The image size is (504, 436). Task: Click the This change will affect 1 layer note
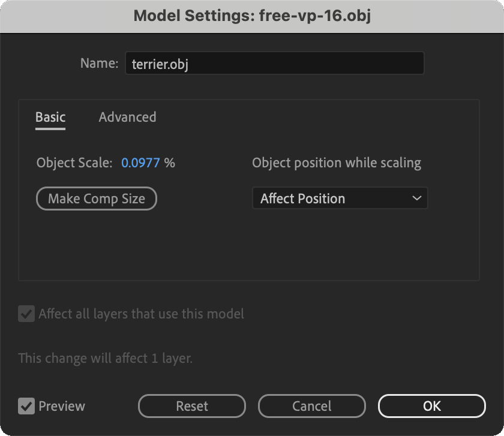[106, 358]
